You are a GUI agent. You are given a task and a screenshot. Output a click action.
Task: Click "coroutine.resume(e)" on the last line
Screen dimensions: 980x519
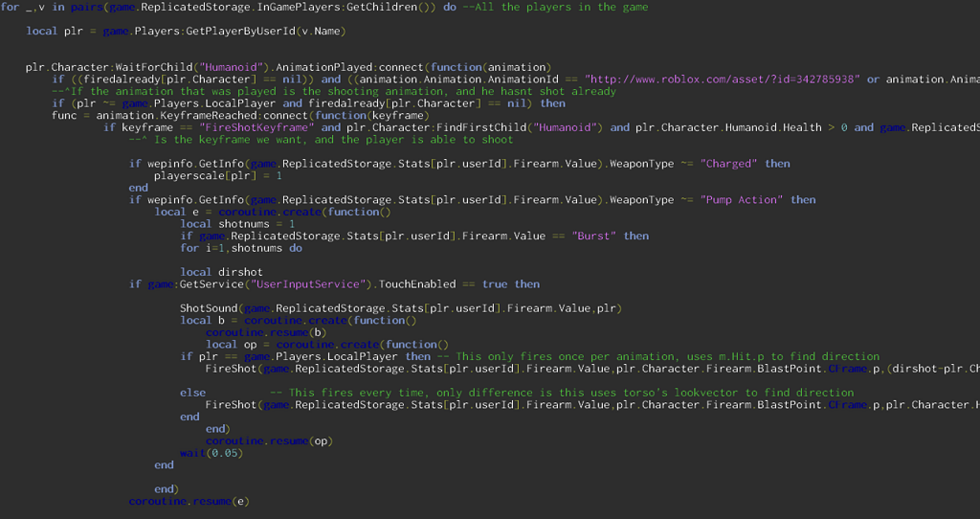point(189,501)
